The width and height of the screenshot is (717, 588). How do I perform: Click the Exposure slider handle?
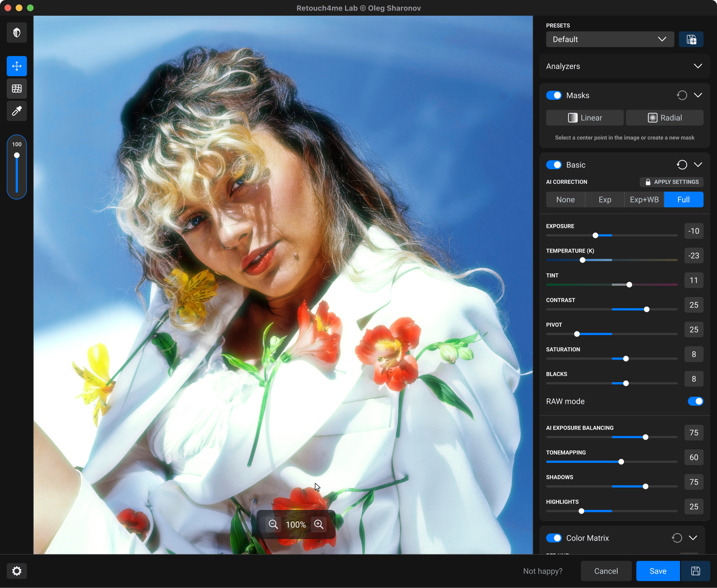(596, 235)
